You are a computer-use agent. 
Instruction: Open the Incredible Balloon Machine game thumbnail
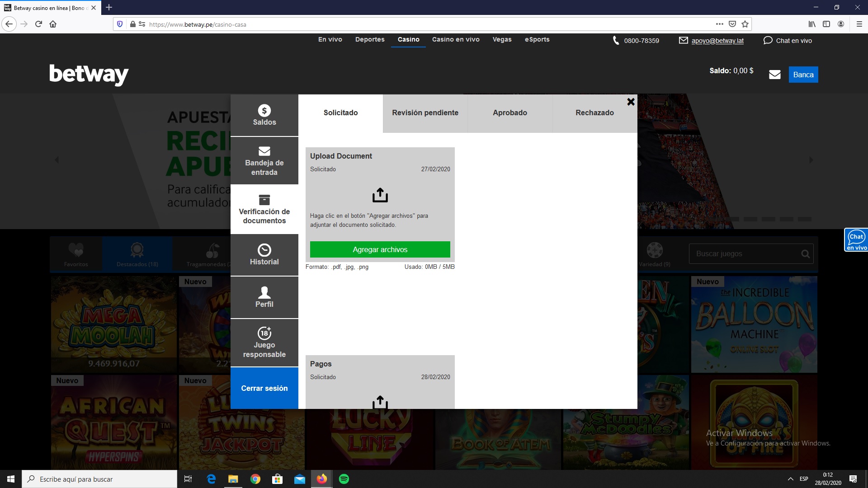754,324
